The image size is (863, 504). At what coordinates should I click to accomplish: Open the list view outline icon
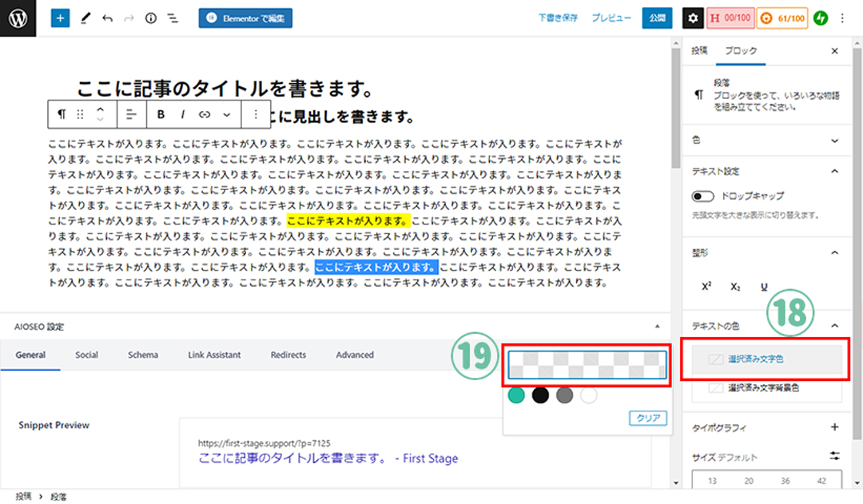coord(172,18)
